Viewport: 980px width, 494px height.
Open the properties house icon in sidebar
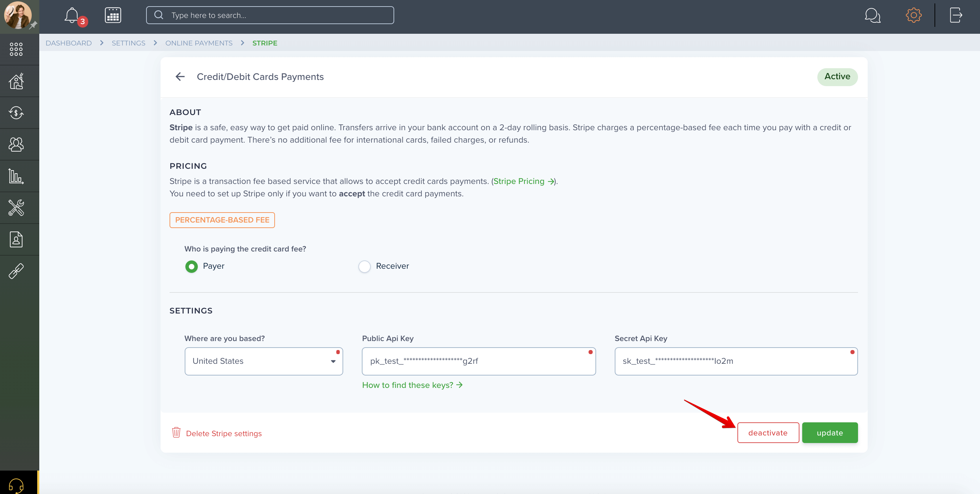tap(16, 81)
